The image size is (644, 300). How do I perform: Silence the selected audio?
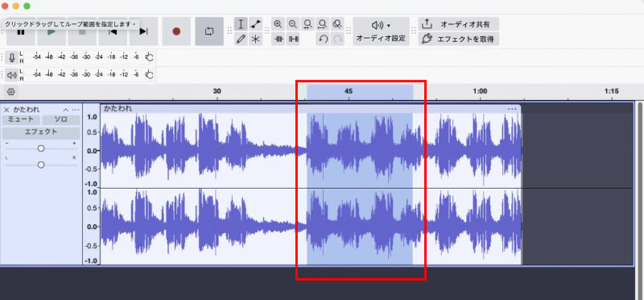tap(293, 39)
